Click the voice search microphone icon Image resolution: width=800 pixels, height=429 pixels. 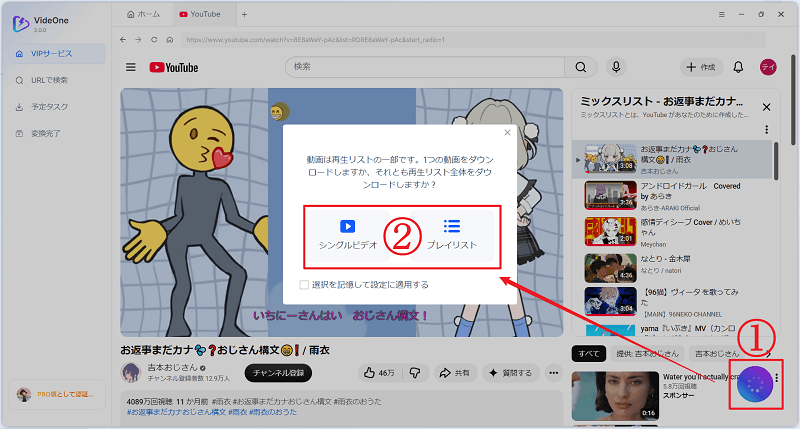(616, 67)
